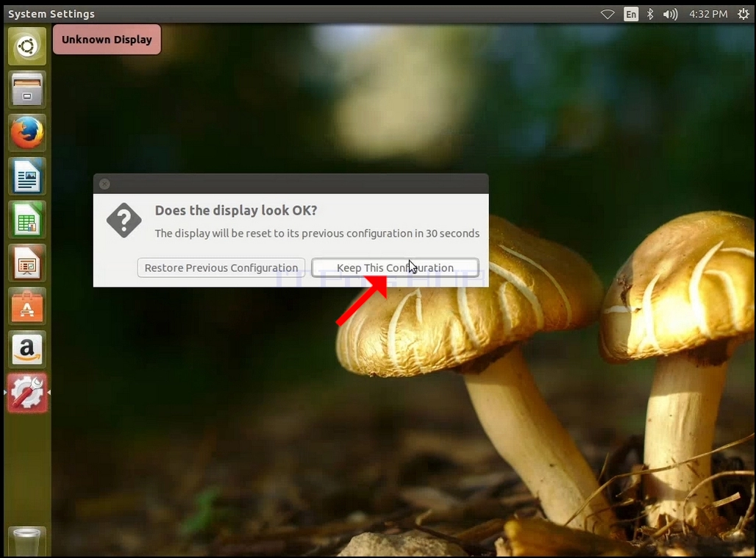Open the 4:32 PM clock menu
Screen dimensions: 756x558
pyautogui.click(x=707, y=15)
